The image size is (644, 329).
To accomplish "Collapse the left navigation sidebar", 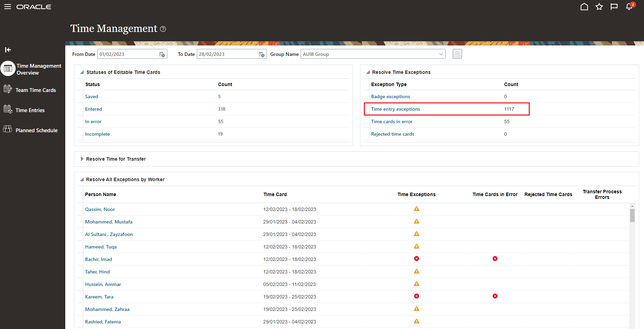I will coord(8,50).
